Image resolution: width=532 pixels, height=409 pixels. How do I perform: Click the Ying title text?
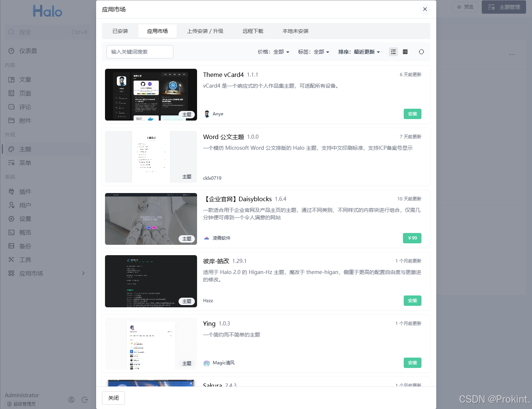click(x=209, y=324)
